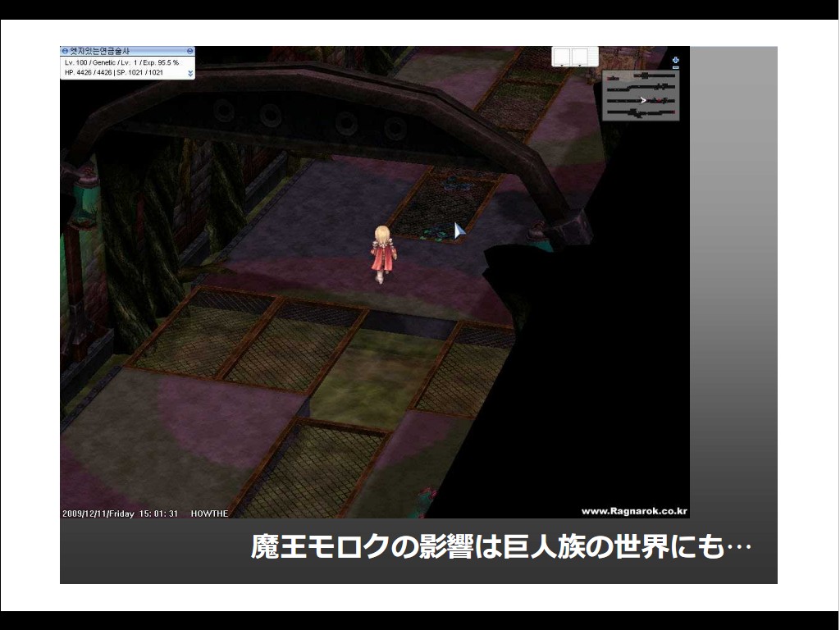Image resolution: width=840 pixels, height=630 pixels.
Task: Click the blonde character in red dress
Action: pyautogui.click(x=382, y=254)
